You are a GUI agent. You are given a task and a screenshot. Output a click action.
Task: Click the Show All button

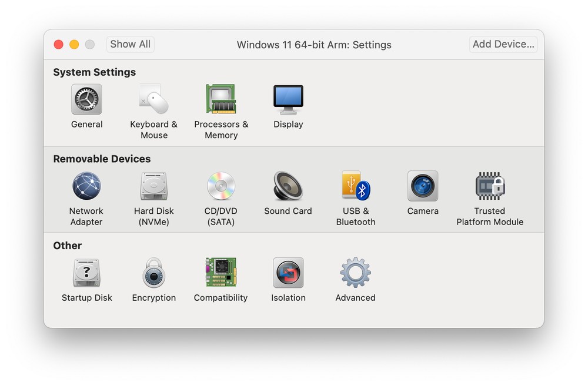(x=130, y=44)
